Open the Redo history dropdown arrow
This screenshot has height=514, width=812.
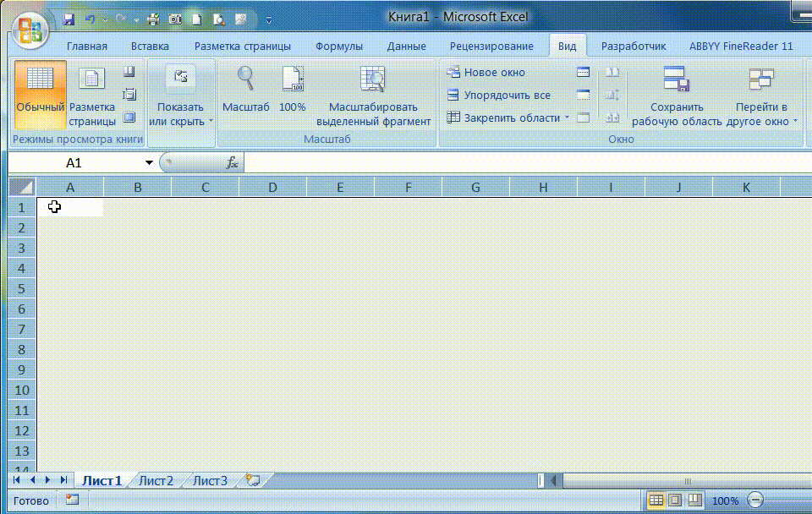pyautogui.click(x=136, y=20)
